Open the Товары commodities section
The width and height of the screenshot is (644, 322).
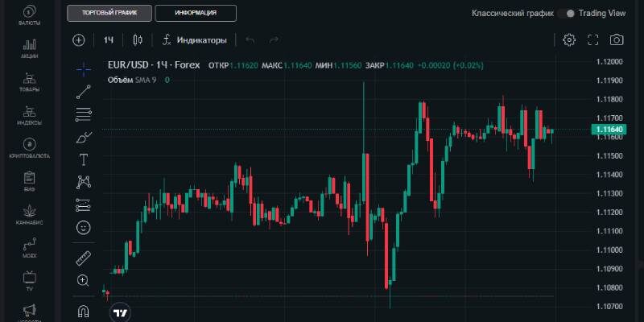29,82
